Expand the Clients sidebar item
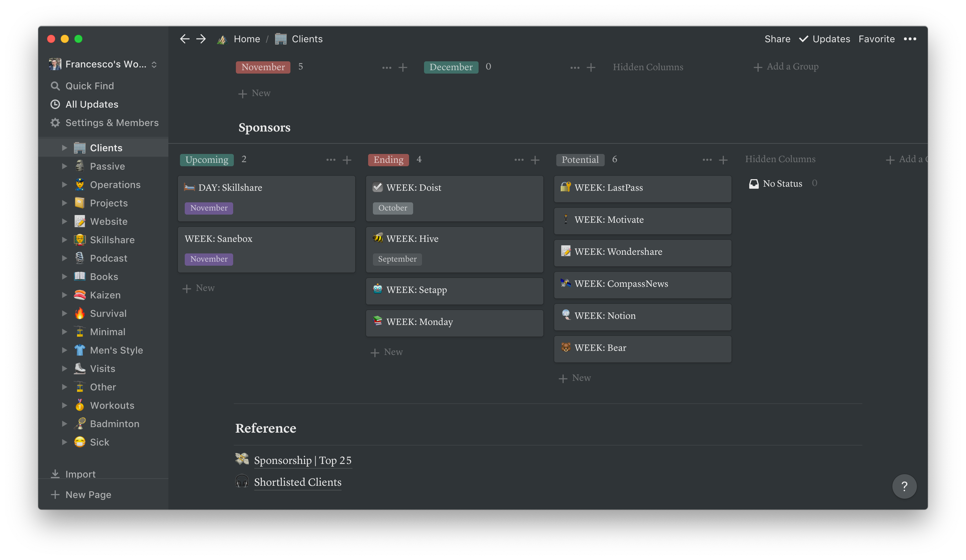966x560 pixels. coord(64,147)
